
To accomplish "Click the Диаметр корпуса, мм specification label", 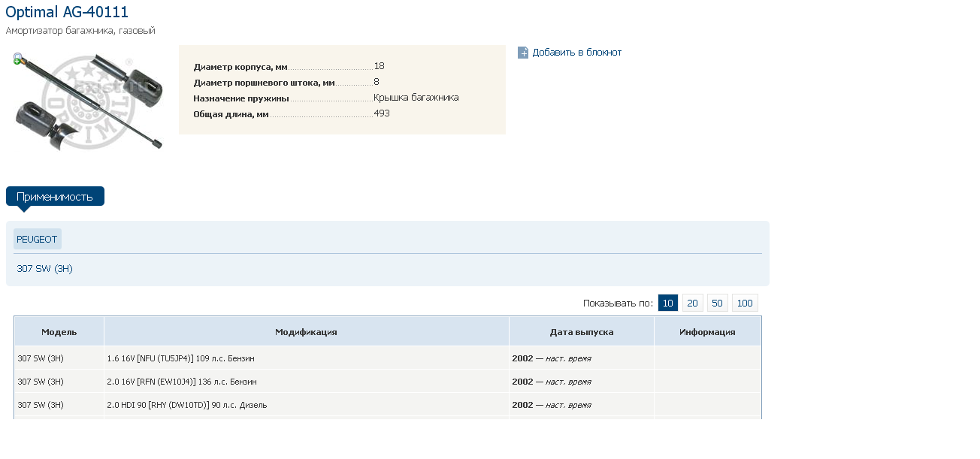I will (x=240, y=67).
